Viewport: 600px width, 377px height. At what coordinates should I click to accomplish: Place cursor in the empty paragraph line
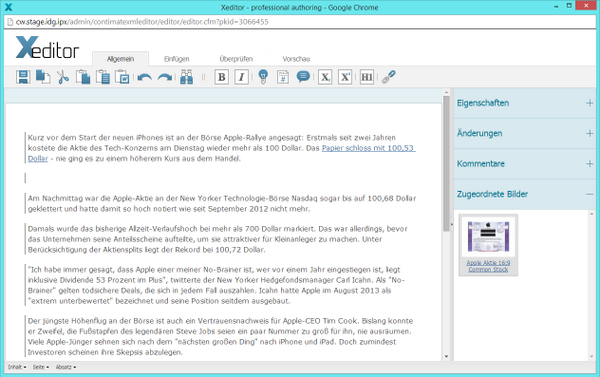tap(222, 178)
